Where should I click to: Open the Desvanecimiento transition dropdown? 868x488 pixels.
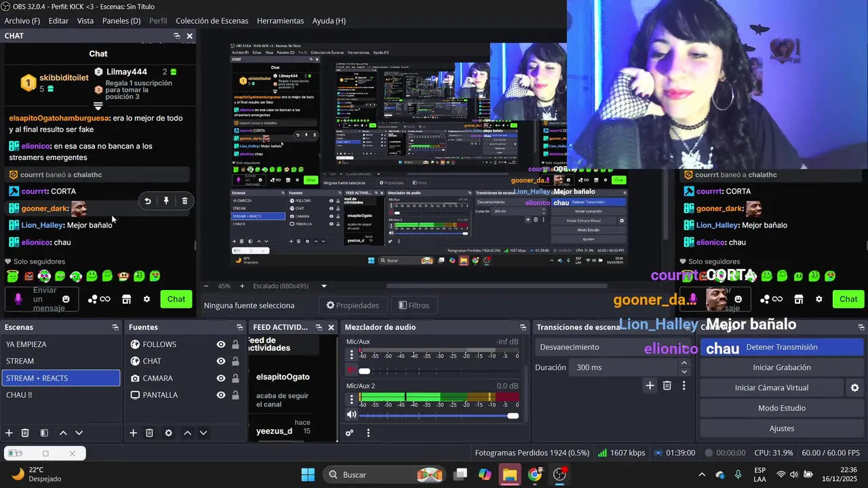point(612,347)
